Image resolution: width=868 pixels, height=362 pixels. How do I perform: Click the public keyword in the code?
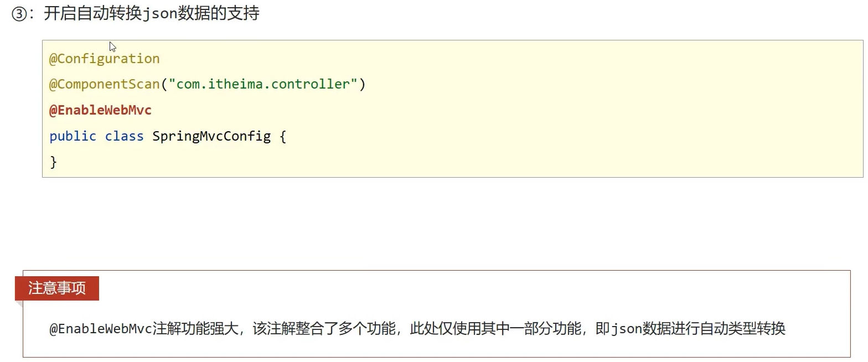pyautogui.click(x=73, y=136)
